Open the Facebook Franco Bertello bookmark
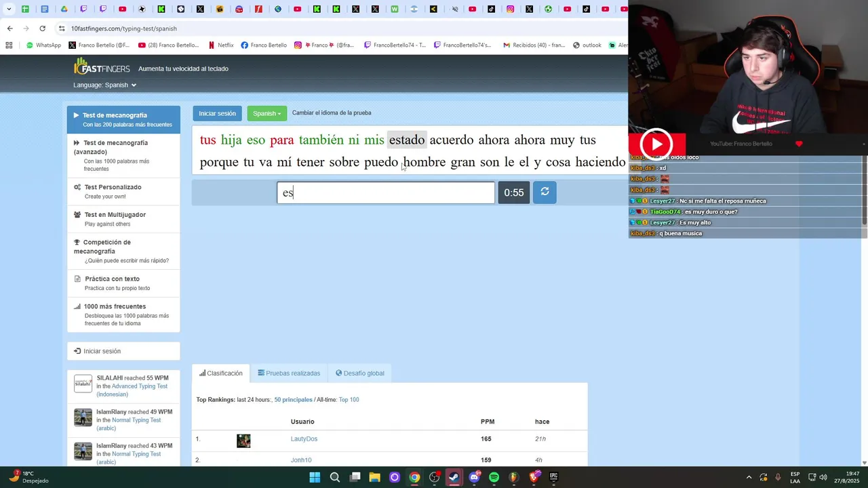868x488 pixels. 264,45
